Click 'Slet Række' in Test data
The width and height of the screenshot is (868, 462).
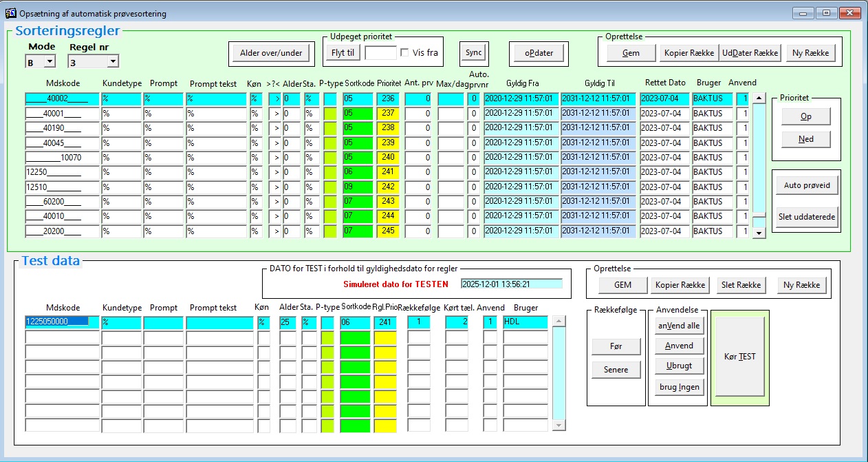coord(740,285)
